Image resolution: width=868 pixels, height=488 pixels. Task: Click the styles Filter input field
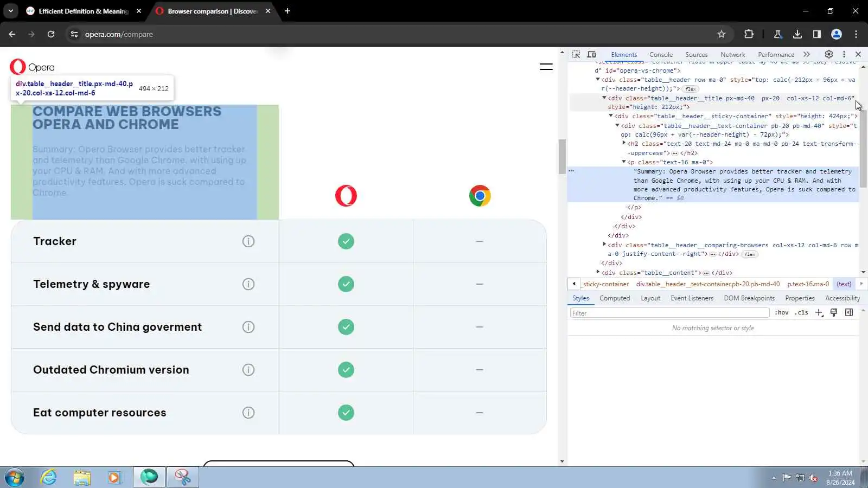(x=669, y=313)
